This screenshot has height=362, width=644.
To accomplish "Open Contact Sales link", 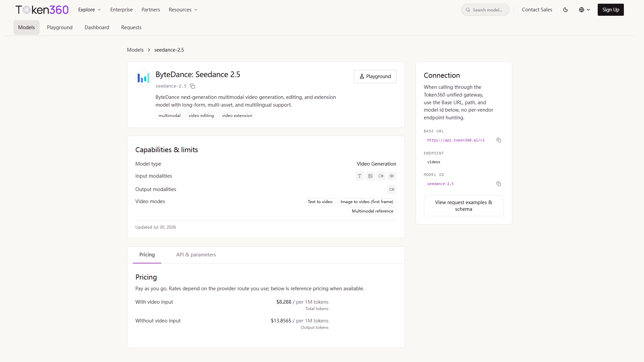I will click(x=537, y=10).
